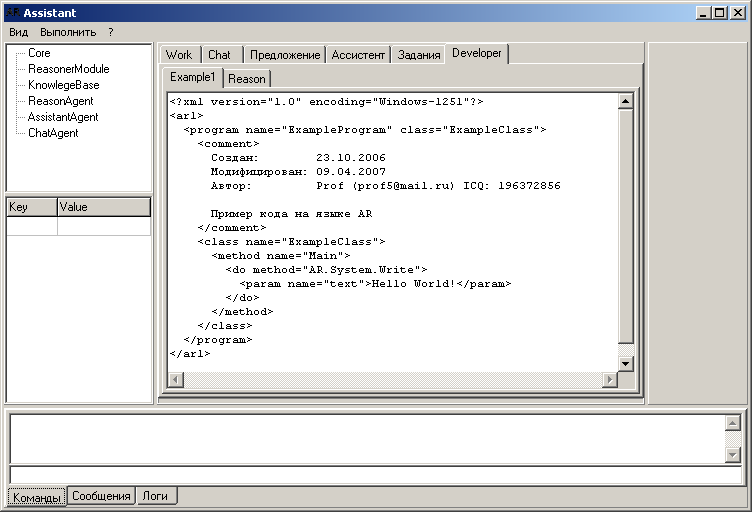The width and height of the screenshot is (752, 512).
Task: Open the Вид menu
Action: point(19,32)
